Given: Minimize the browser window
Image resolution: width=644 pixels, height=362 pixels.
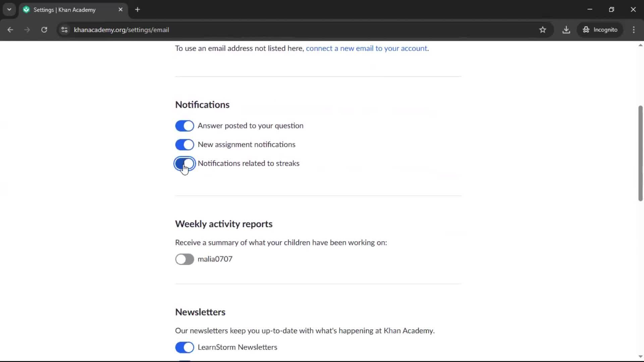Looking at the screenshot, I should pyautogui.click(x=590, y=10).
